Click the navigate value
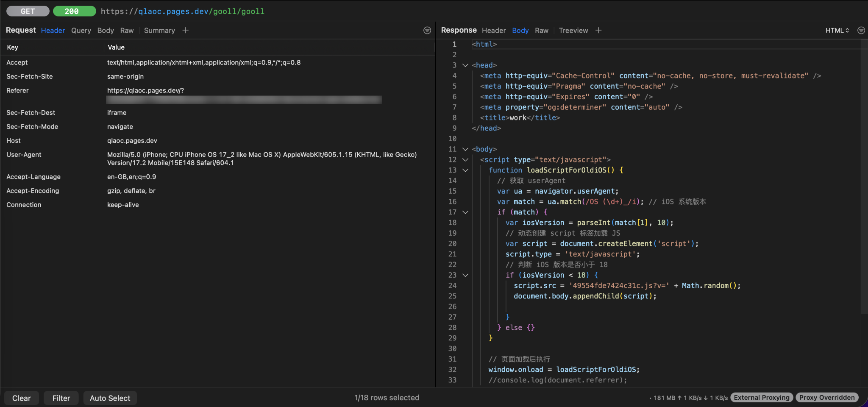This screenshot has height=407, width=868. pos(120,126)
